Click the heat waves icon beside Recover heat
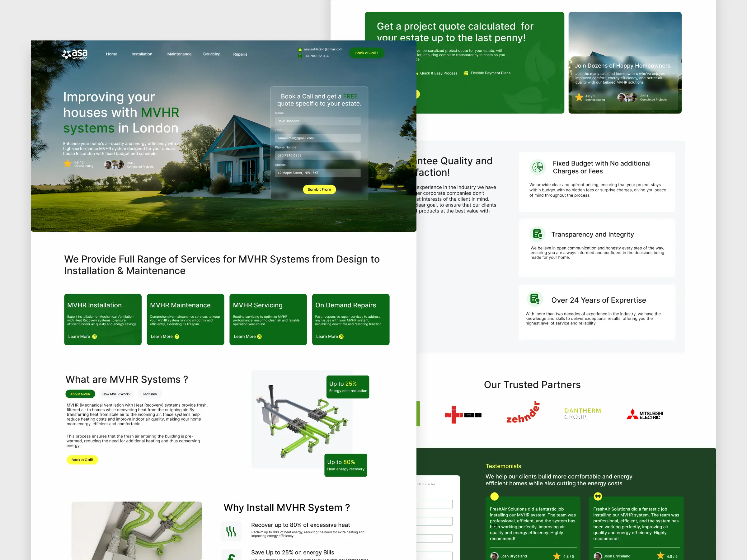This screenshot has height=560, width=747. point(231,531)
